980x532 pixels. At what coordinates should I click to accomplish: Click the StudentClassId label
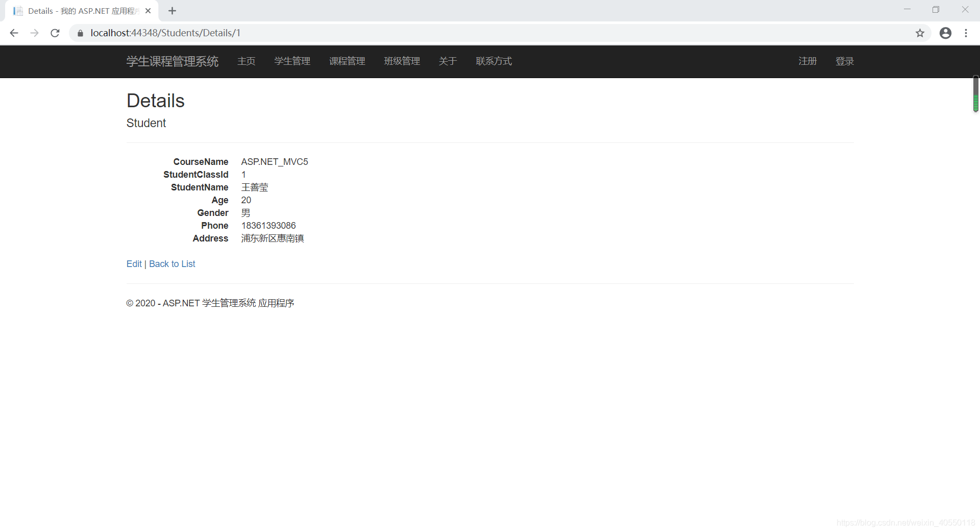tap(196, 175)
